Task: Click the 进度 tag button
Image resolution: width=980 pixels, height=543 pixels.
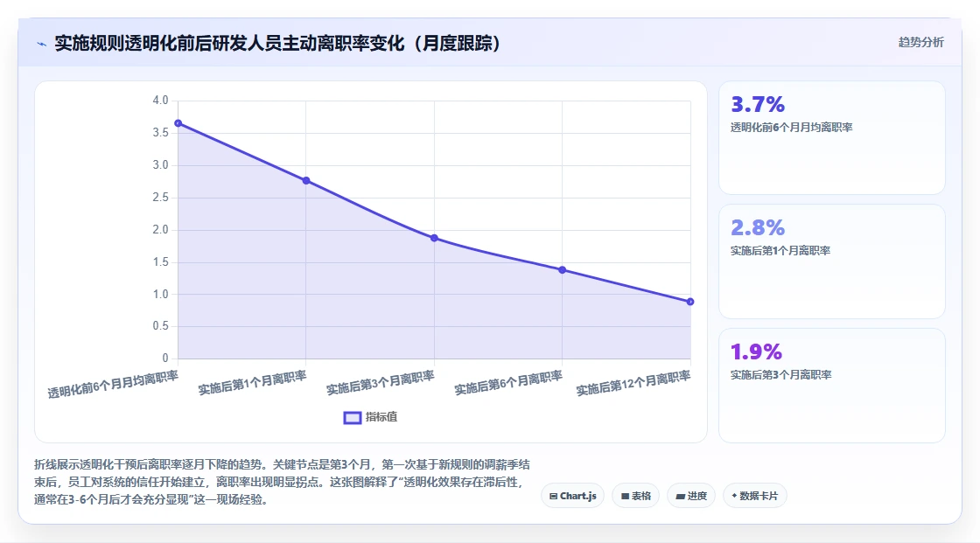Action: click(691, 496)
